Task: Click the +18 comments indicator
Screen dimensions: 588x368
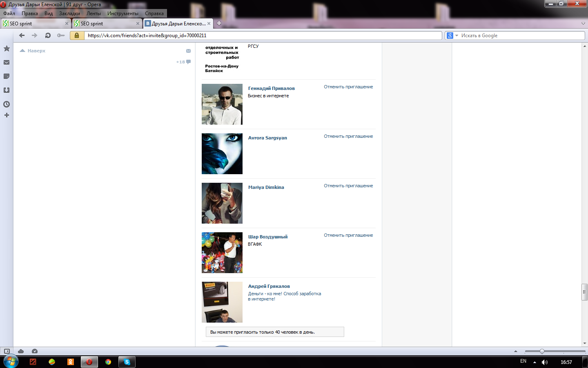Action: 183,62
